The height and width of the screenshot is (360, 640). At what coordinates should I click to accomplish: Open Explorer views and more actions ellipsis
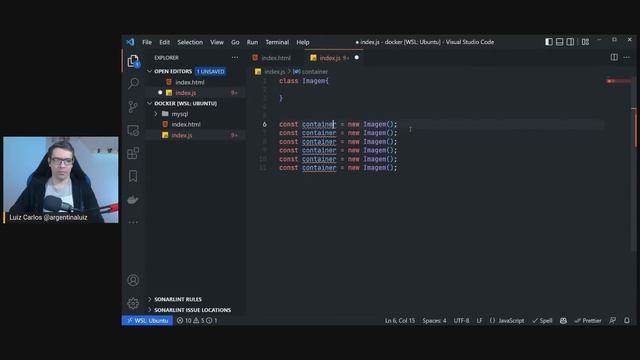235,58
